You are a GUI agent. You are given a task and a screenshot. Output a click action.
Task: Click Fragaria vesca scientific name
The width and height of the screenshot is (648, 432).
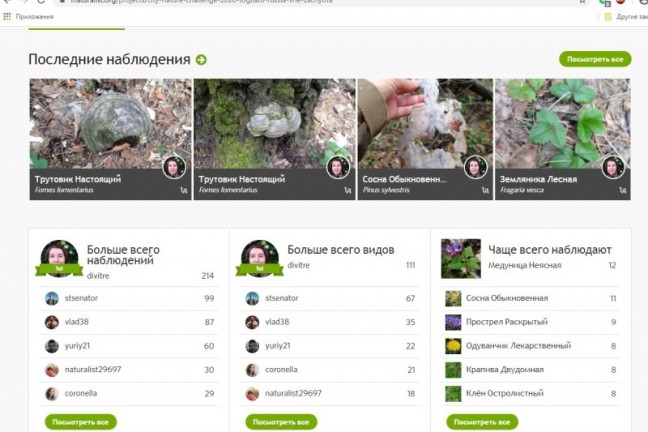point(522,190)
